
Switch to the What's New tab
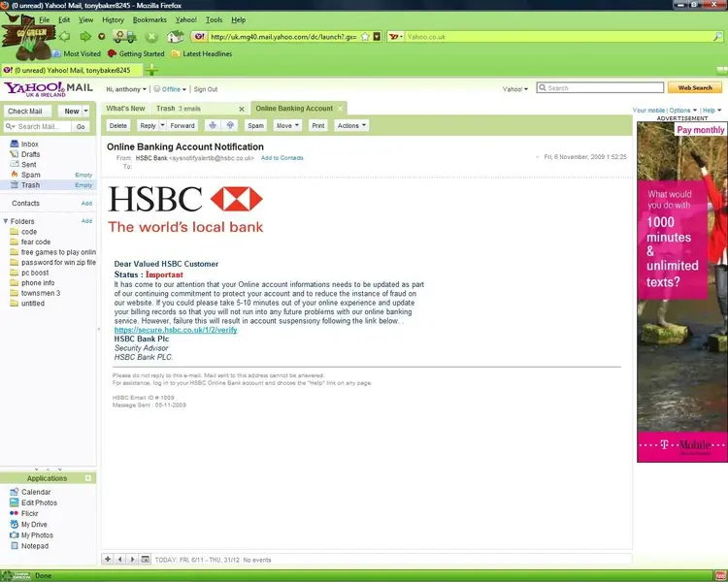tap(125, 108)
